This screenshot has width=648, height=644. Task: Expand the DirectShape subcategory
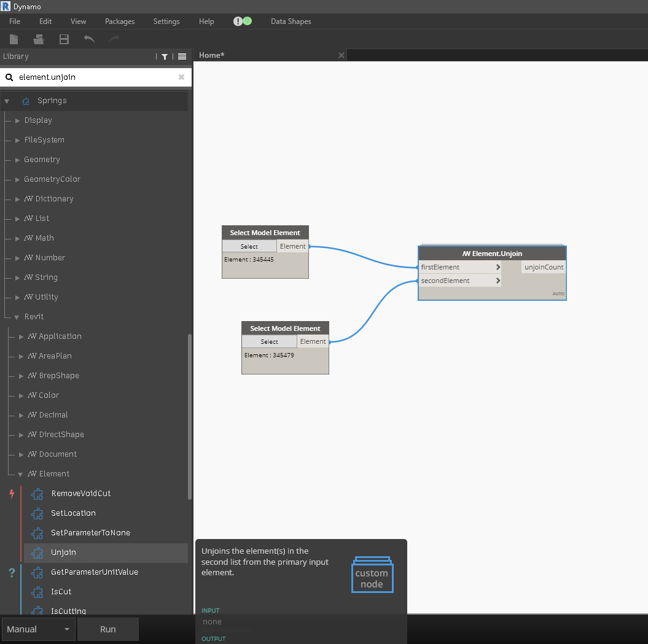coord(21,435)
